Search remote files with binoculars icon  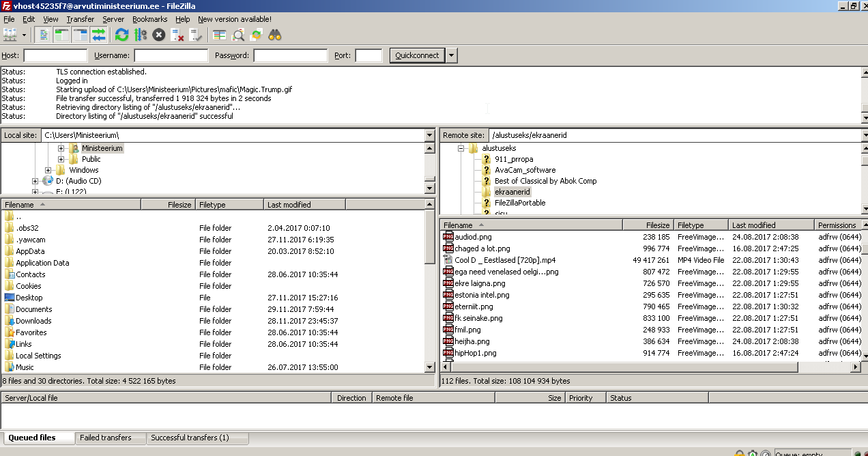pyautogui.click(x=275, y=34)
